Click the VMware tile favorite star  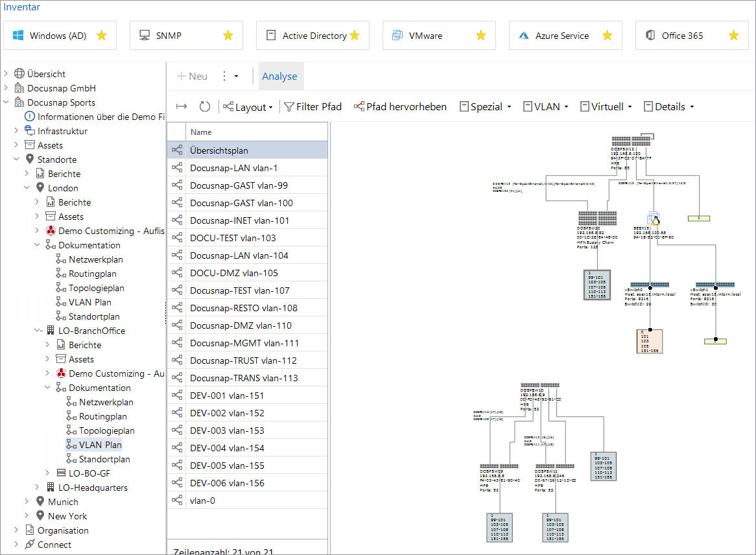[481, 35]
